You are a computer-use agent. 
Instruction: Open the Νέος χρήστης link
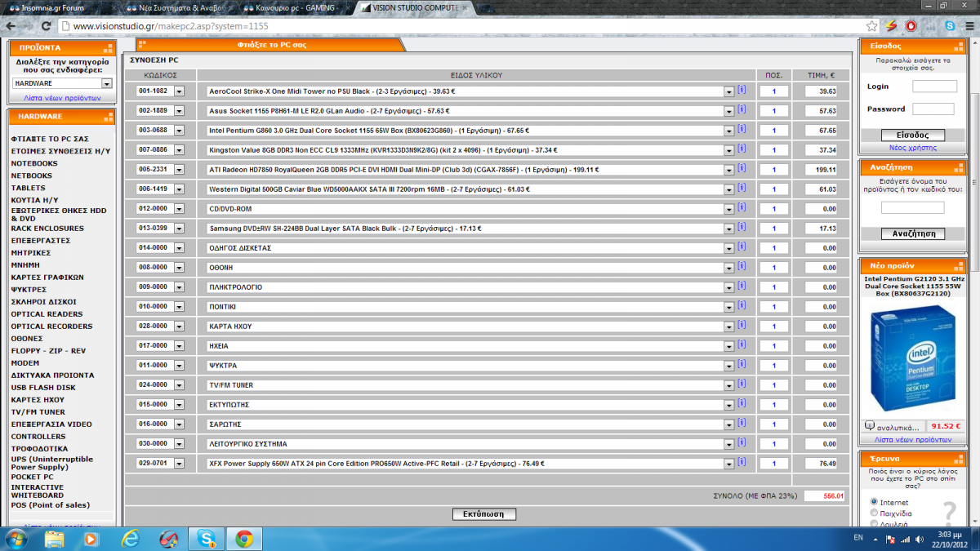(912, 148)
